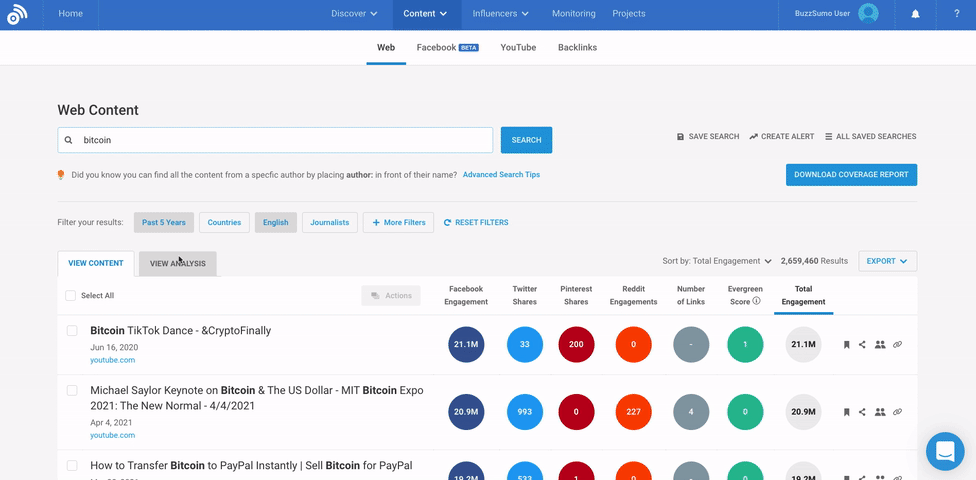
Task: Click the Download Coverage Report button
Action: point(851,175)
